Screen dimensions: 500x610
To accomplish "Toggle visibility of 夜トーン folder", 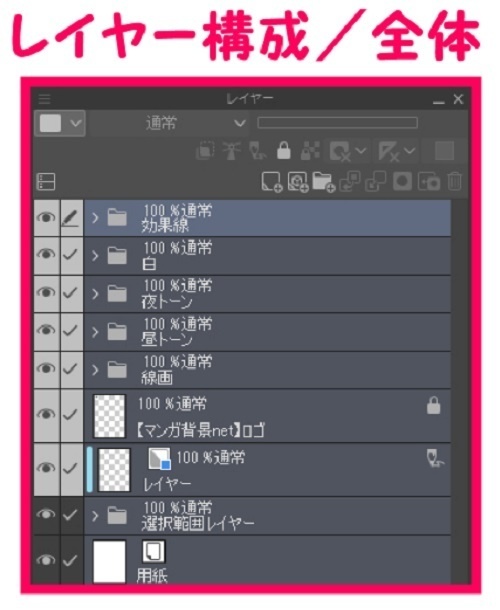I will tap(46, 293).
